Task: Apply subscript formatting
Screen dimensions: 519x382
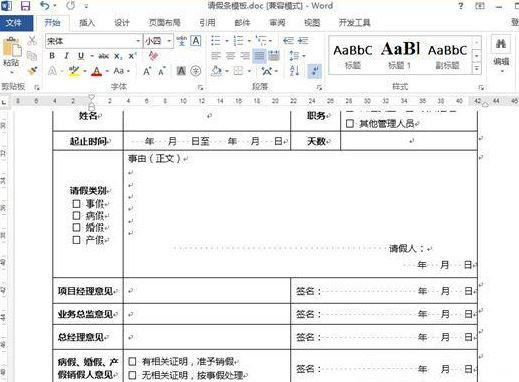Action: 118,56
